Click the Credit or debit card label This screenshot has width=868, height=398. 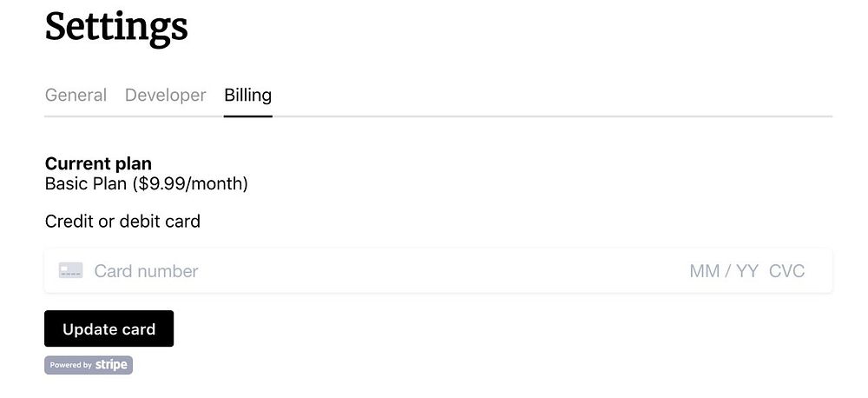coord(122,222)
